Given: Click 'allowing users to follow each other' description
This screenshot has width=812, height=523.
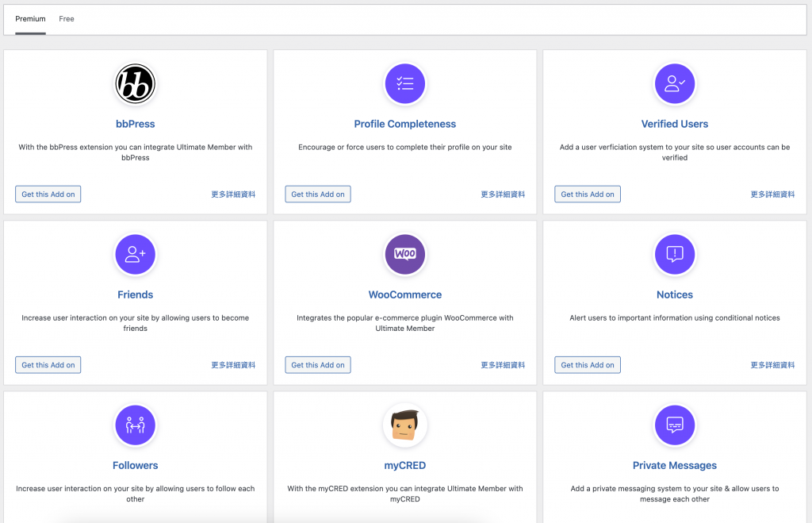Looking at the screenshot, I should tap(135, 494).
